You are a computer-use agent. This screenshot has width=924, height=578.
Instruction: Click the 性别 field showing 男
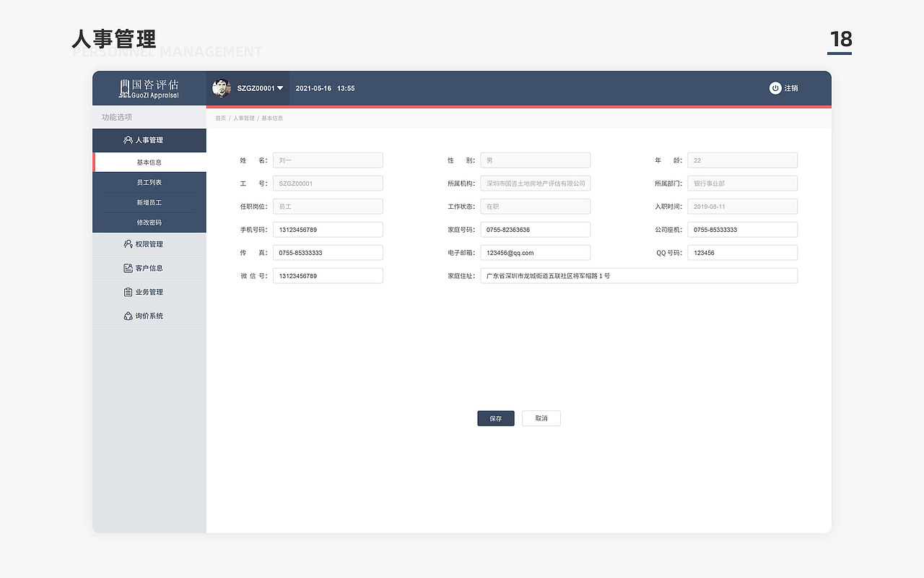pos(536,160)
